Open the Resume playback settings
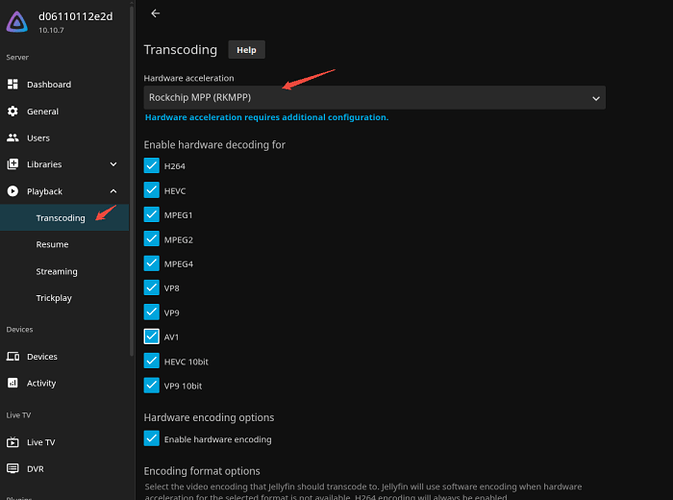 [x=52, y=244]
